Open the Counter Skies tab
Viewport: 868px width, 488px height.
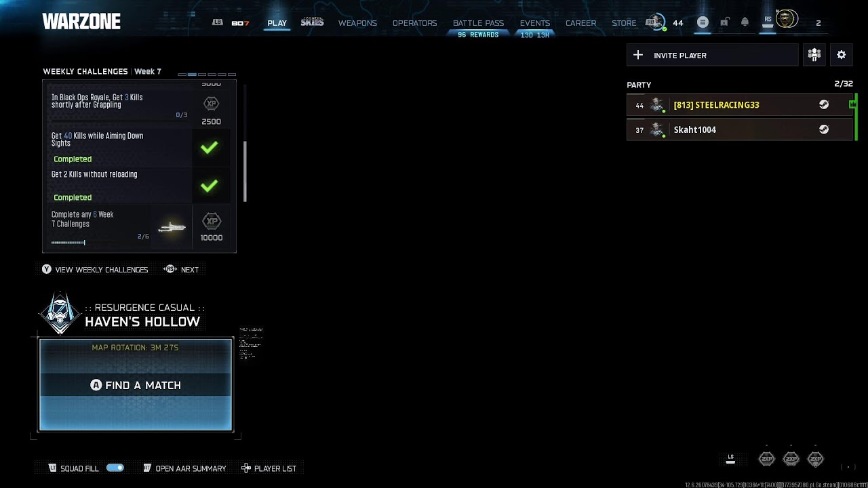[x=312, y=22]
